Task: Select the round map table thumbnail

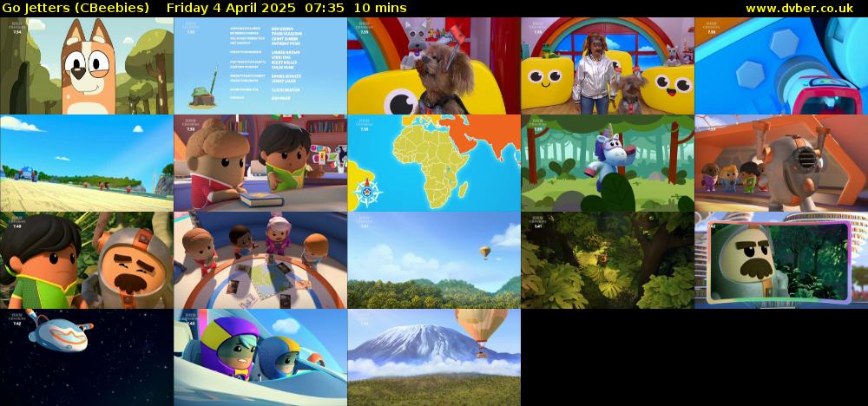Action: click(260, 260)
